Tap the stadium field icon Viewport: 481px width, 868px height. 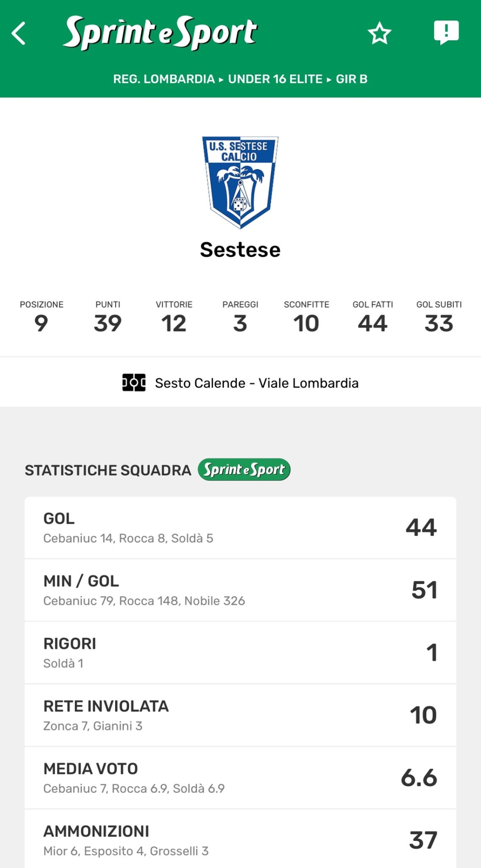click(134, 382)
